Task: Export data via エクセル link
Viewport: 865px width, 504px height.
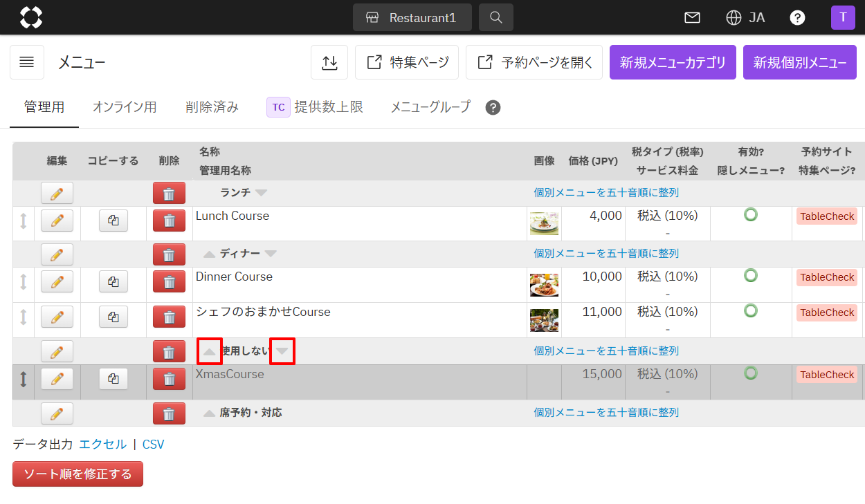Action: [x=103, y=444]
